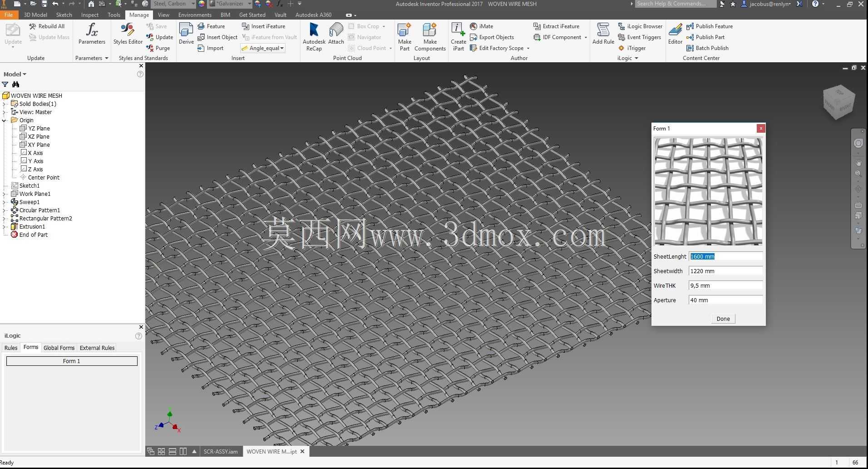Open the Content Center Editor
This screenshot has width=868, height=469.
pos(675,34)
